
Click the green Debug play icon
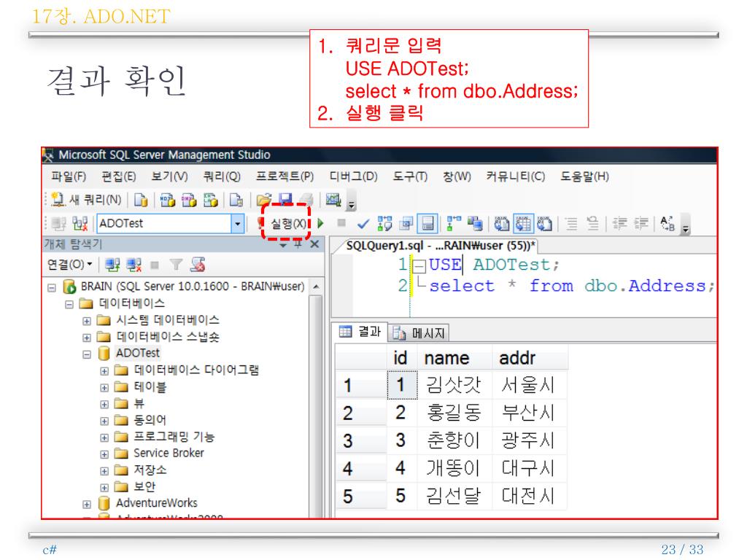click(x=321, y=223)
